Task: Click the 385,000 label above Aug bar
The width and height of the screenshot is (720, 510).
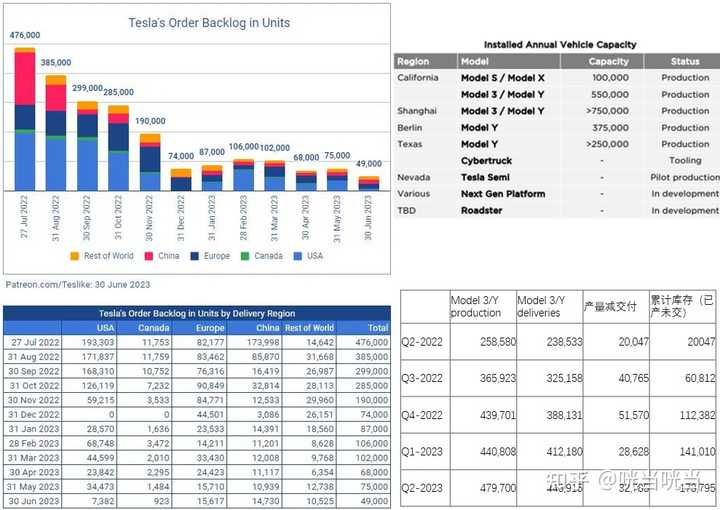Action: (x=56, y=62)
